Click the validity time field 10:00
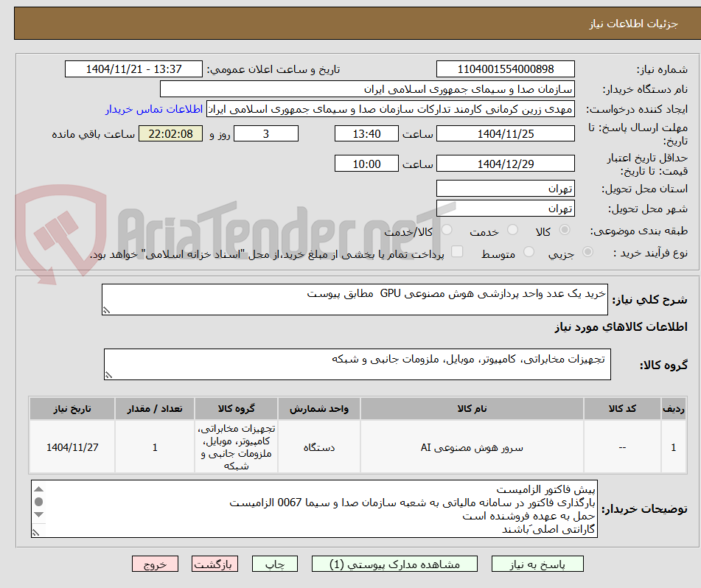The width and height of the screenshot is (701, 588). [366, 164]
